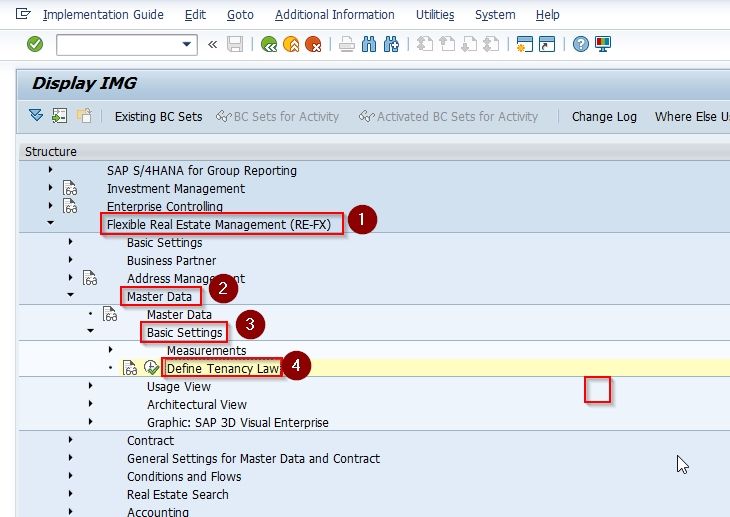Image resolution: width=730 pixels, height=517 pixels.
Task: Collapse Flexible Real Estate Management node
Action: [x=50, y=223]
